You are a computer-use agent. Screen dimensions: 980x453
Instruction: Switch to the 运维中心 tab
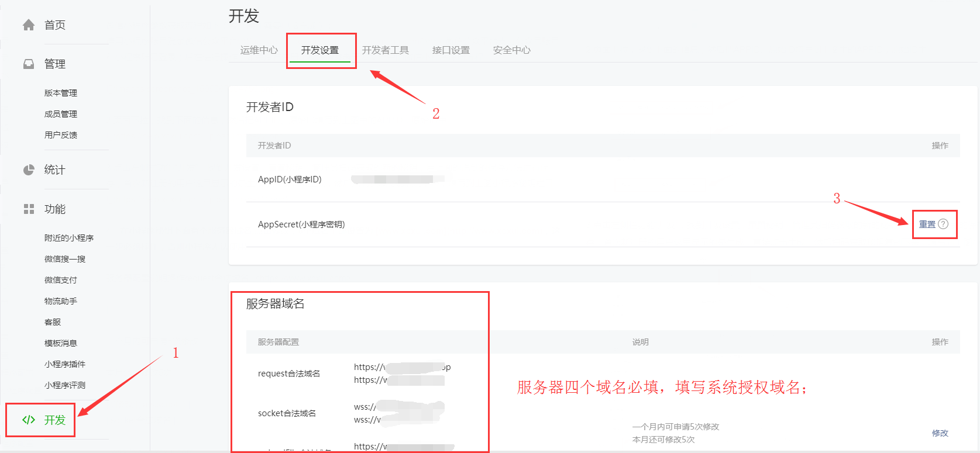tap(259, 50)
